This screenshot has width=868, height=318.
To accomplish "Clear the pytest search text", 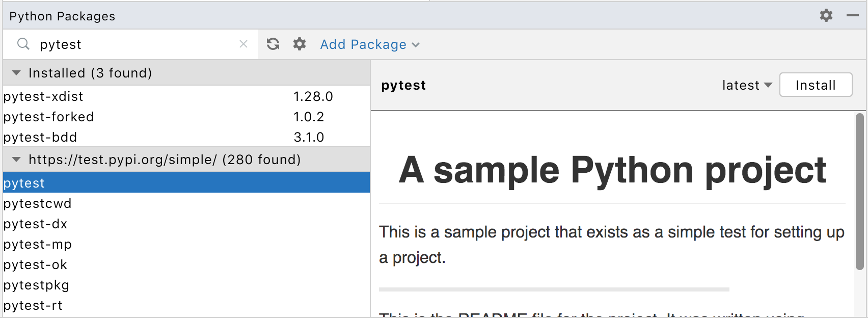I will pyautogui.click(x=243, y=44).
